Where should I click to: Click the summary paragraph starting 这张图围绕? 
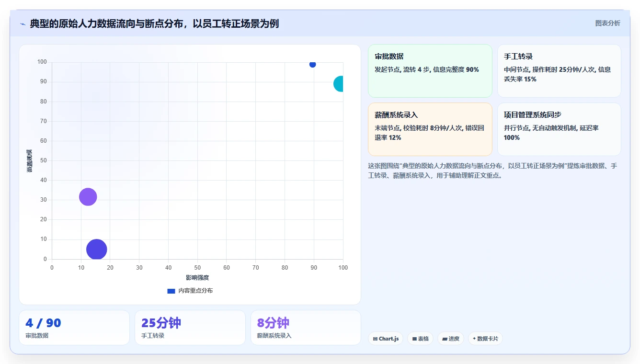pos(492,171)
